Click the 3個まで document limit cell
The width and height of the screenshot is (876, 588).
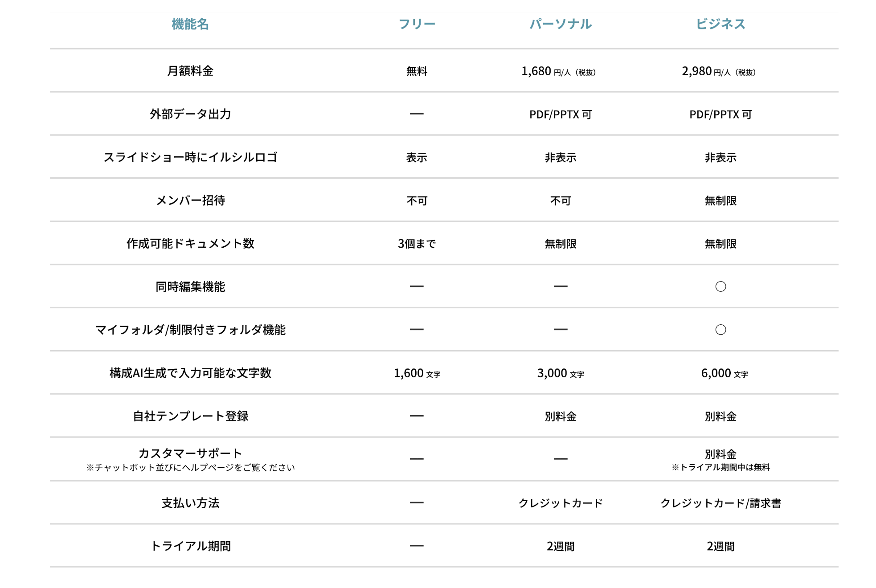[416, 244]
